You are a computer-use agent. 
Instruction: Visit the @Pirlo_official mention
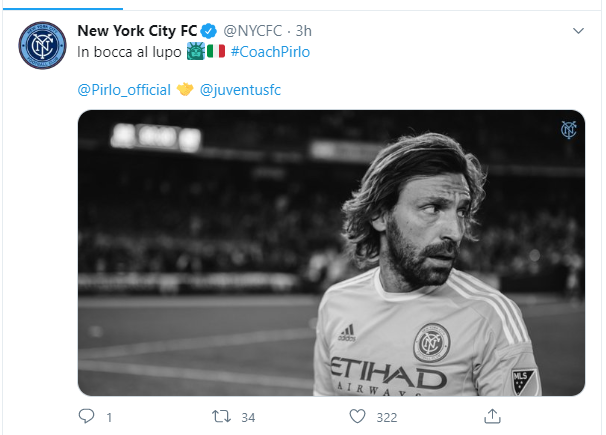pyautogui.click(x=124, y=90)
